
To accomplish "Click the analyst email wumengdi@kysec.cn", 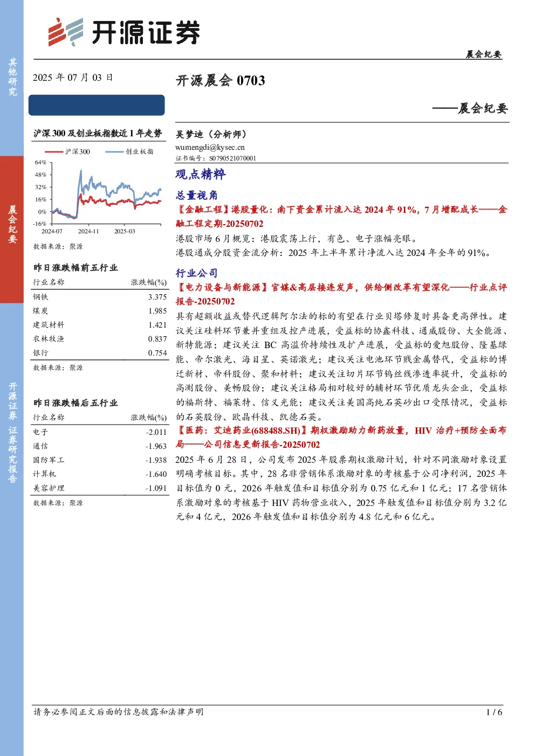I will (210, 147).
